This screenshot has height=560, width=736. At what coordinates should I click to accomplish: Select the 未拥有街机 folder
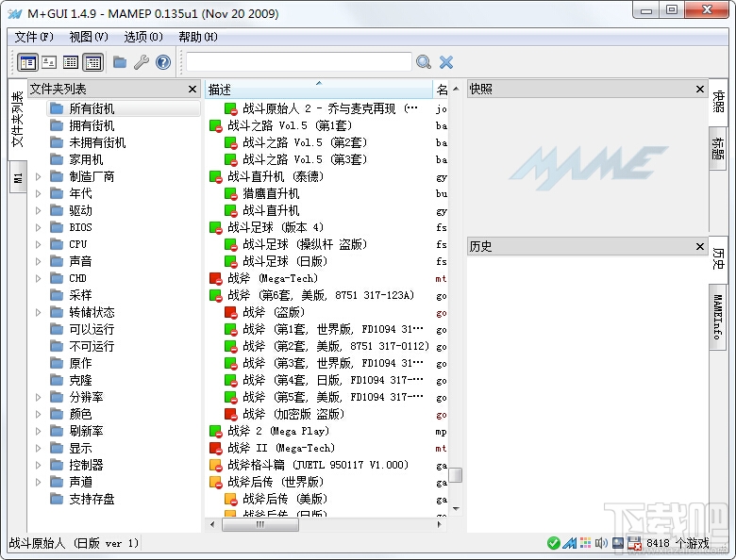(97, 142)
